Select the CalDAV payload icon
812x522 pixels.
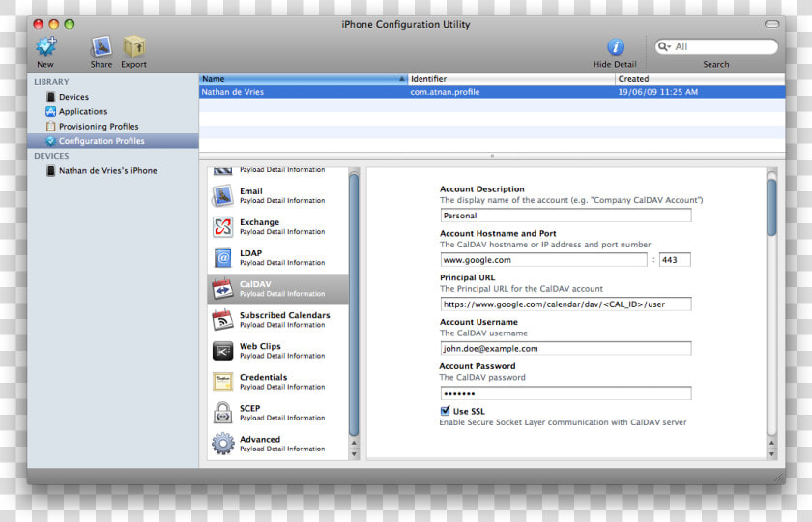222,289
